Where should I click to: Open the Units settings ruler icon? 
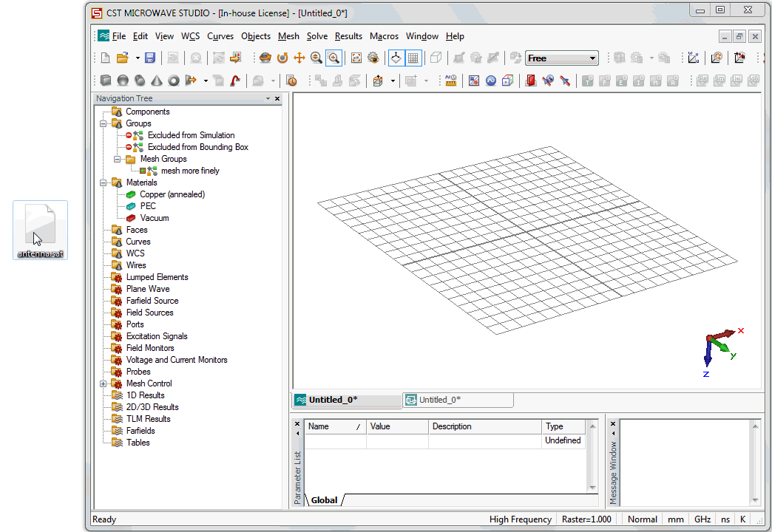(450, 81)
